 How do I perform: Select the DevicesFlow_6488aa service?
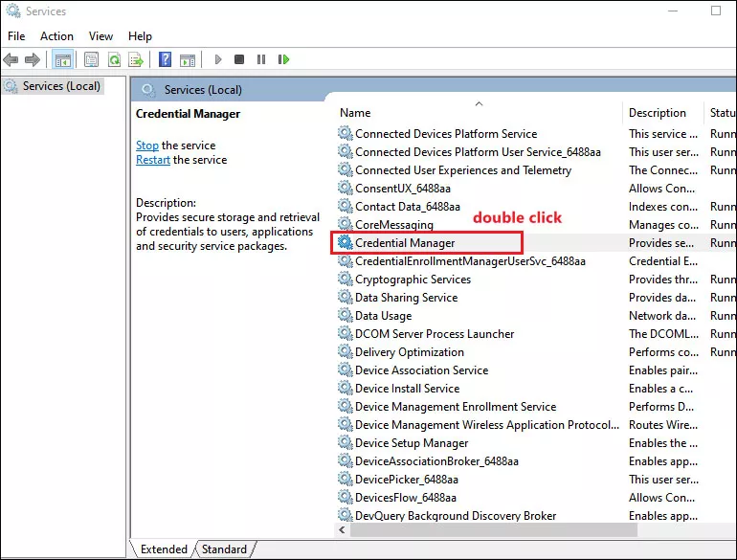(406, 498)
